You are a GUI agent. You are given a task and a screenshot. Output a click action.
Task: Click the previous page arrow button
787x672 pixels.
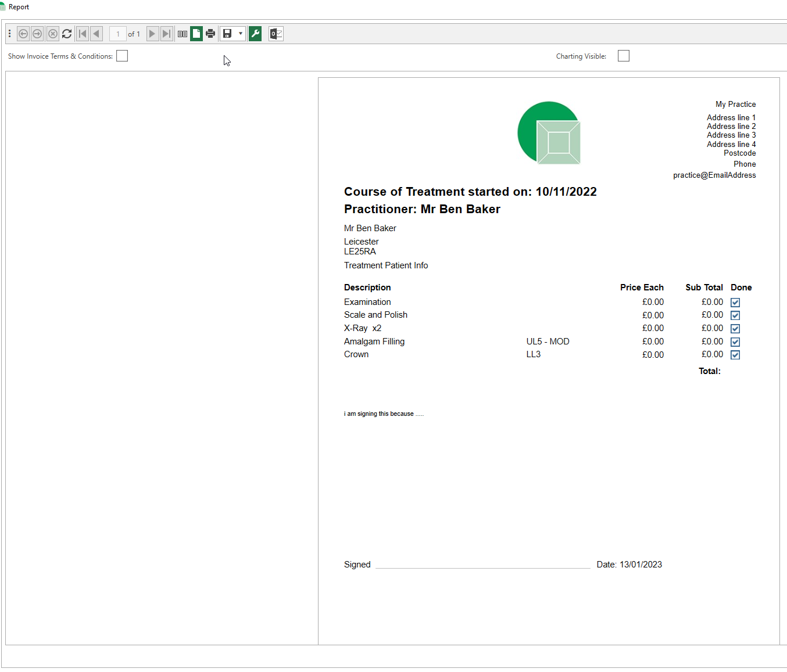[96, 34]
